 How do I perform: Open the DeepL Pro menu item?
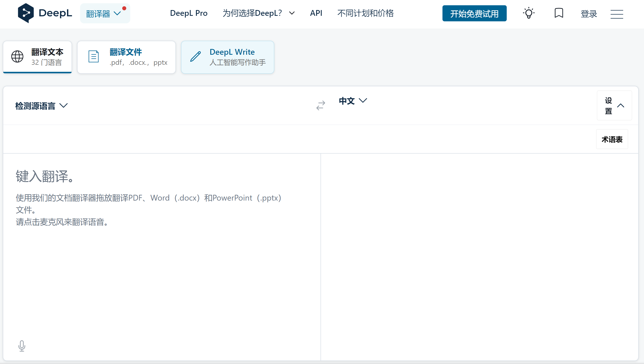(188, 13)
